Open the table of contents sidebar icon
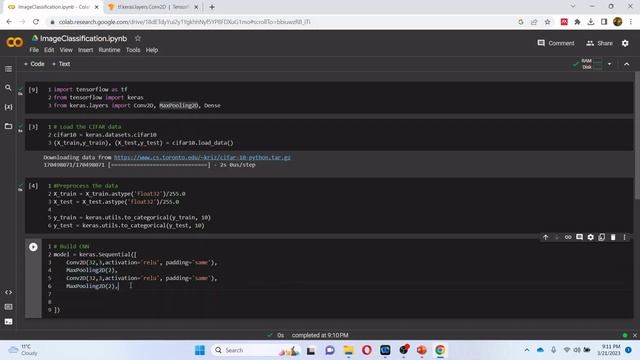 click(8, 69)
